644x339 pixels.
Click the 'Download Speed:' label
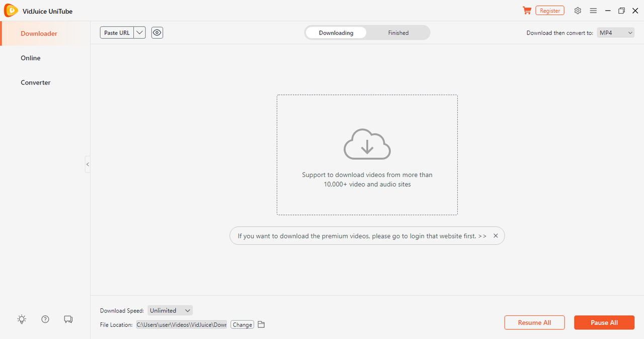122,310
